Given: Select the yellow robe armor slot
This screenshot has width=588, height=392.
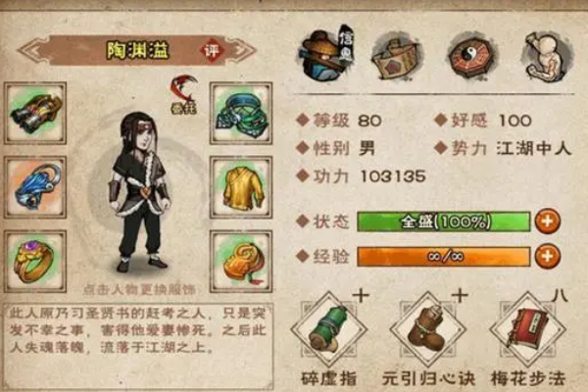Looking at the screenshot, I should [241, 187].
